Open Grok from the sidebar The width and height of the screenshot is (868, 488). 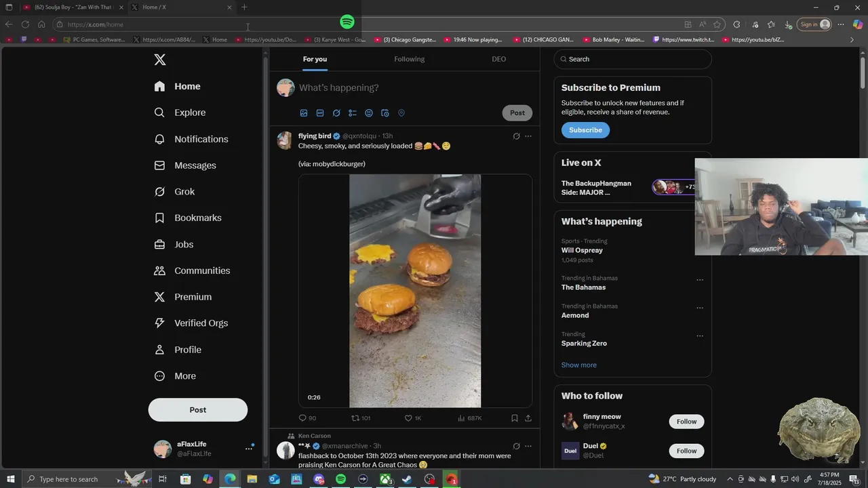pyautogui.click(x=174, y=192)
